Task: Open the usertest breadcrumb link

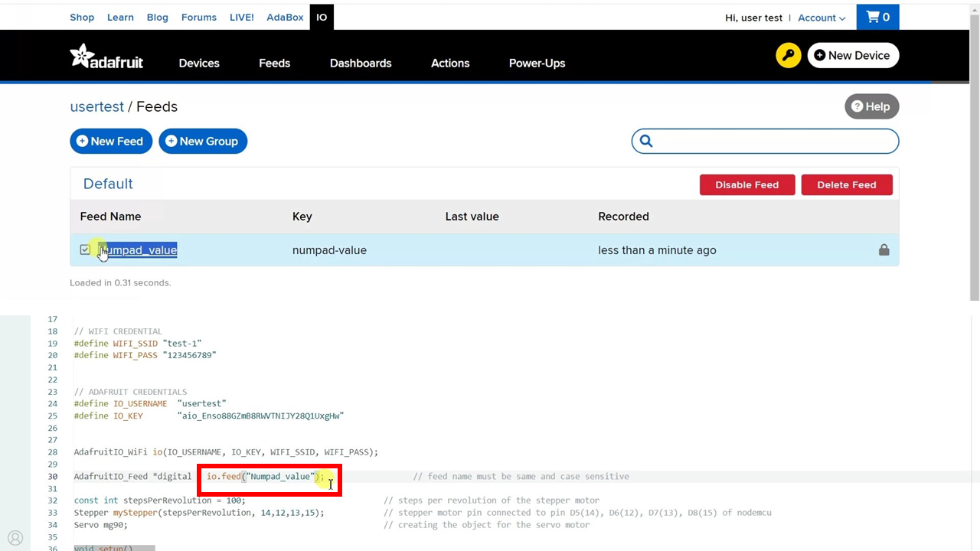Action: click(x=96, y=106)
